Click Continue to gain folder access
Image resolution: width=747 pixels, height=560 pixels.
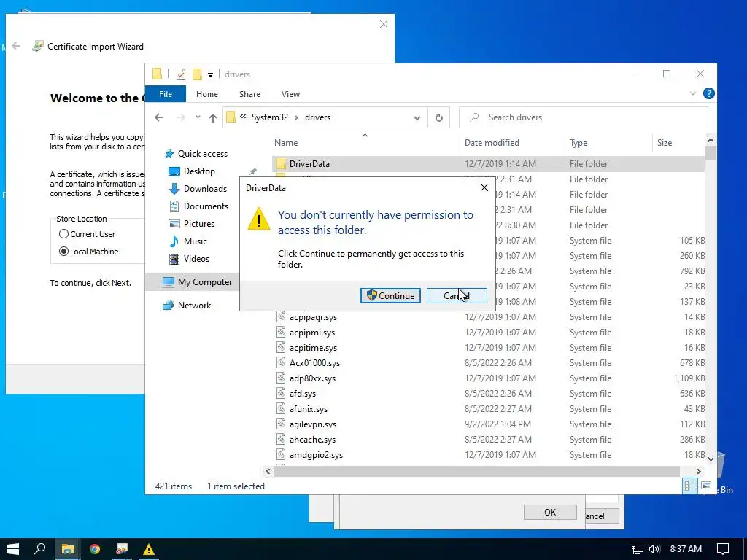coord(390,296)
